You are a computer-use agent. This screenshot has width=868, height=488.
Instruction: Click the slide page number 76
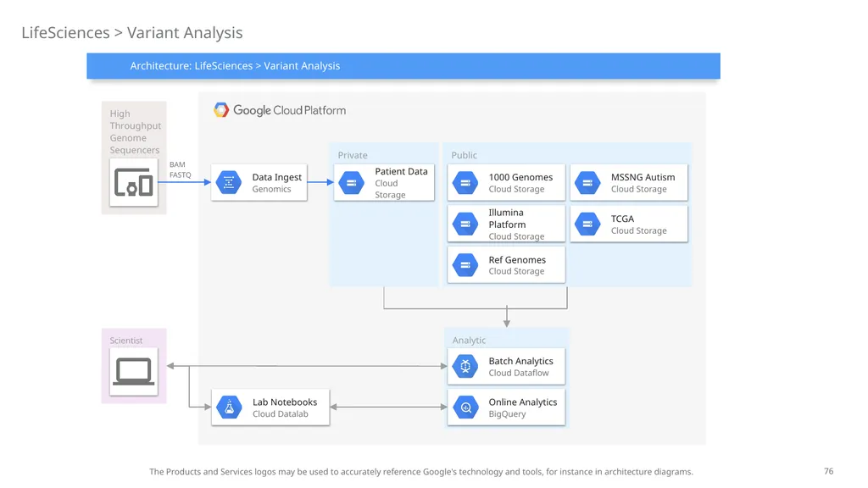coord(828,471)
